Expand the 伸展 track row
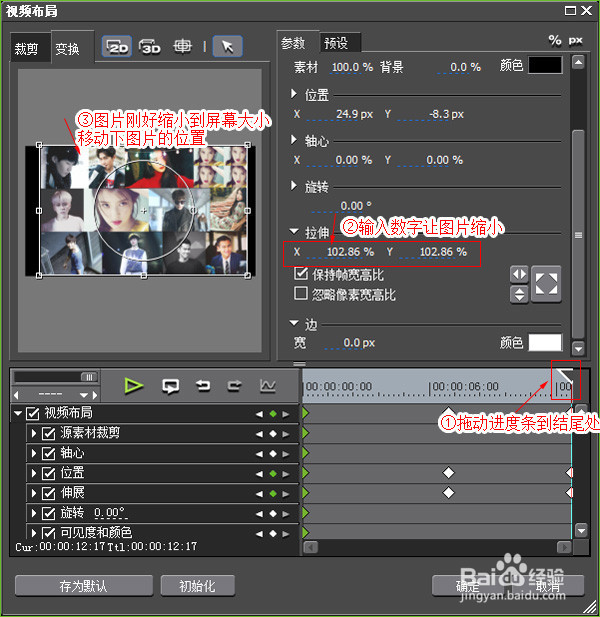 pos(34,493)
